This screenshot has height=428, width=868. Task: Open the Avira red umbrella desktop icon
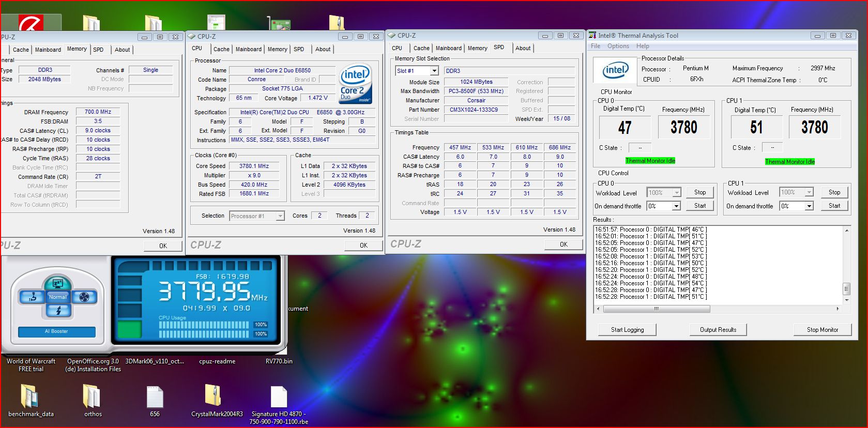[31, 23]
